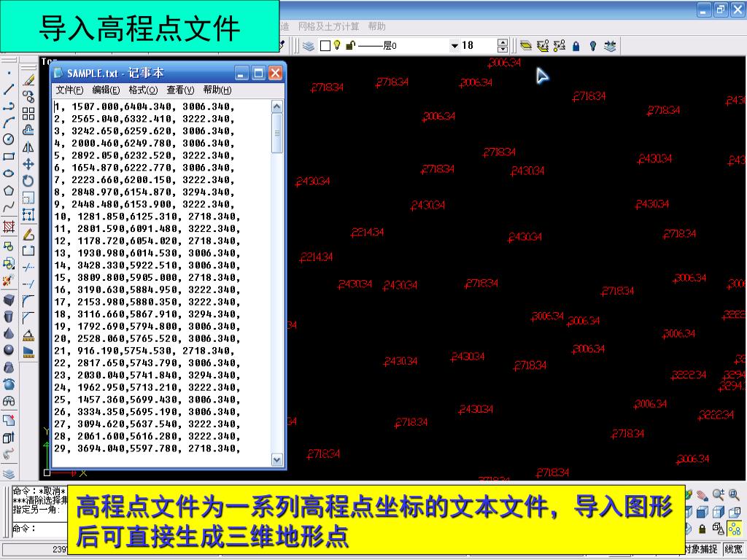
Task: Click the command line input 命令:
Action: pyautogui.click(x=41, y=528)
